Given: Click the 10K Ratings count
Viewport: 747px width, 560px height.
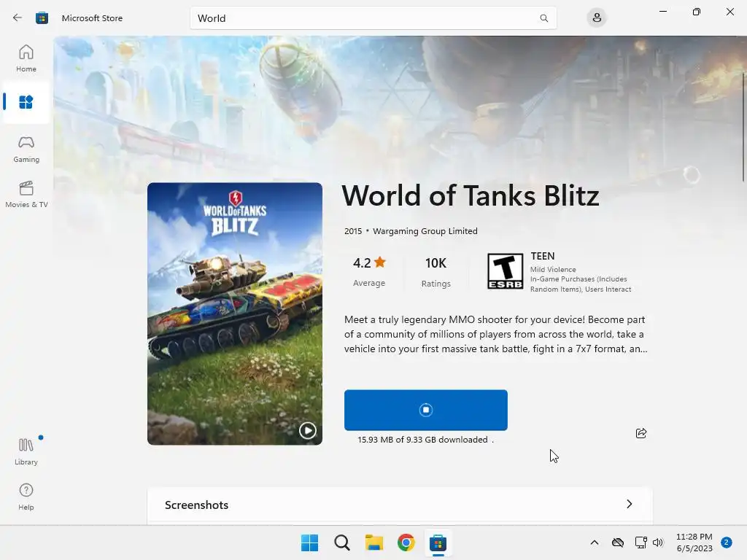Looking at the screenshot, I should point(436,272).
